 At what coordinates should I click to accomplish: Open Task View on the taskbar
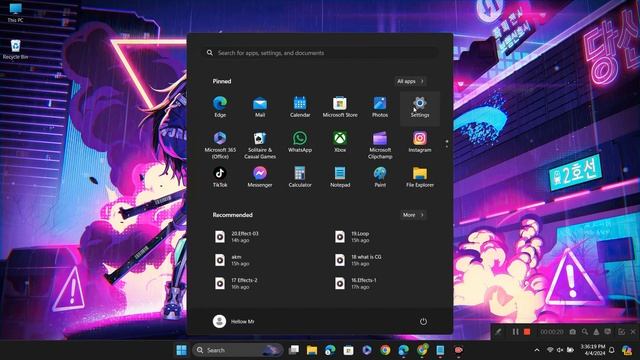293,350
